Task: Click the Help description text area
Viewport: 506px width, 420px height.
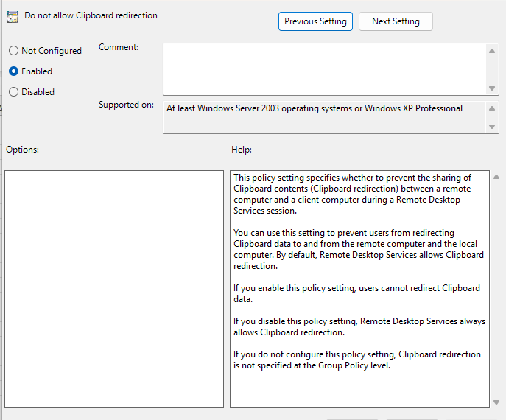Action: (359, 289)
